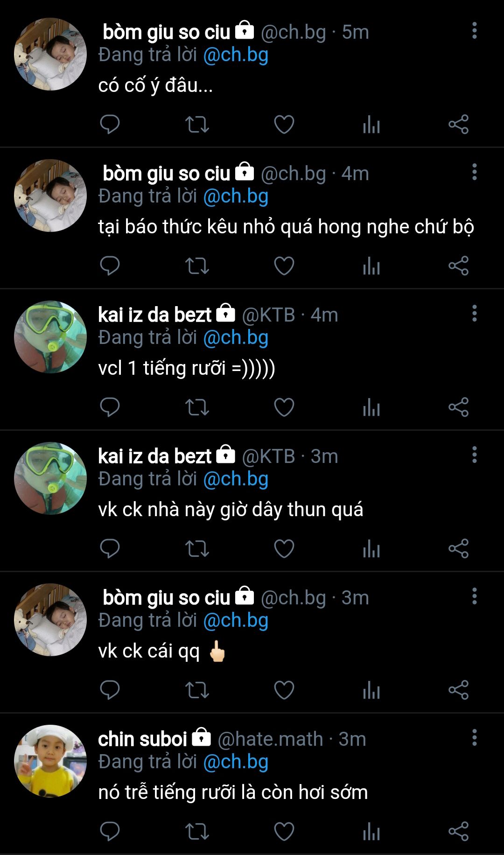Open more options for the 5m tweet
Screen dimensions: 504x855
(x=474, y=31)
